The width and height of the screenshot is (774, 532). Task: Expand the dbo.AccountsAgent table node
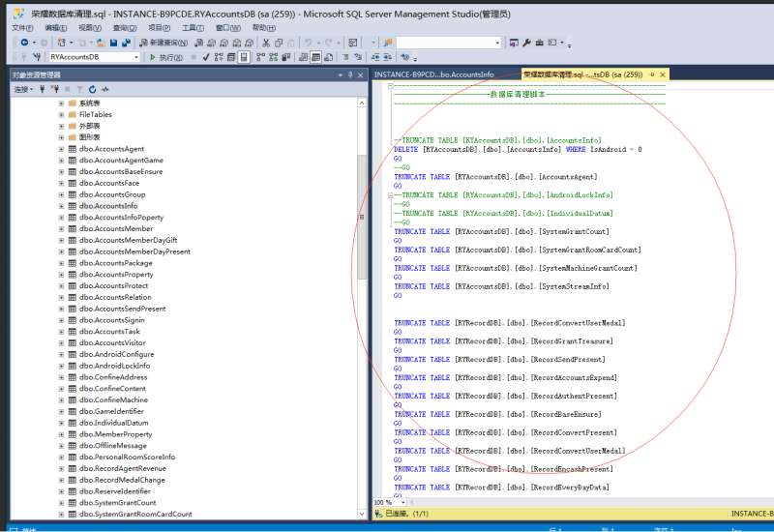61,149
